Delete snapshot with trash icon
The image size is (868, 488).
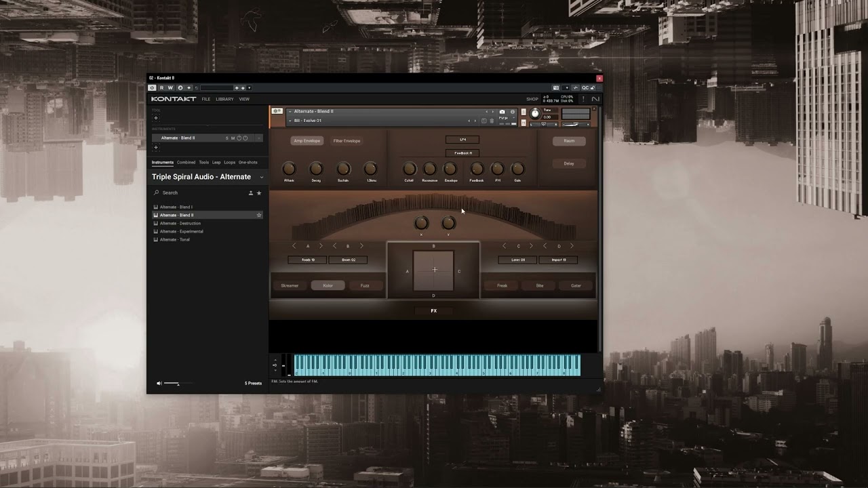(x=492, y=121)
